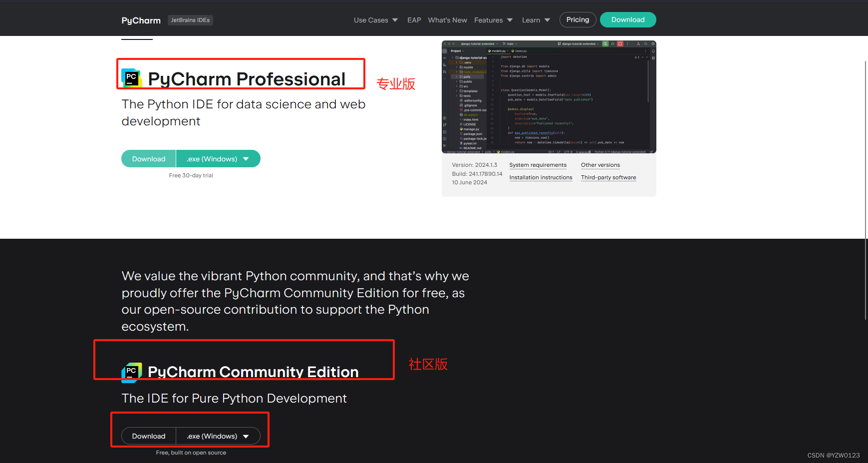Open the JetBrains IDEs badge
Viewport: 868px width, 463px height.
pos(190,20)
